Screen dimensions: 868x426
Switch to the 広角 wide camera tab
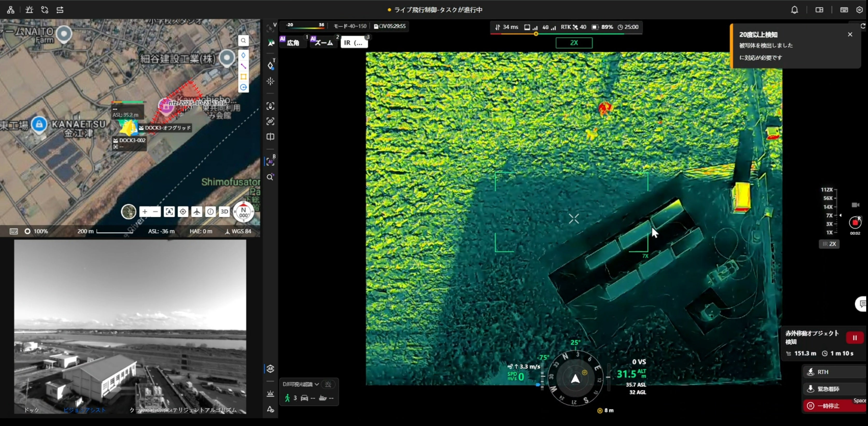(x=293, y=43)
